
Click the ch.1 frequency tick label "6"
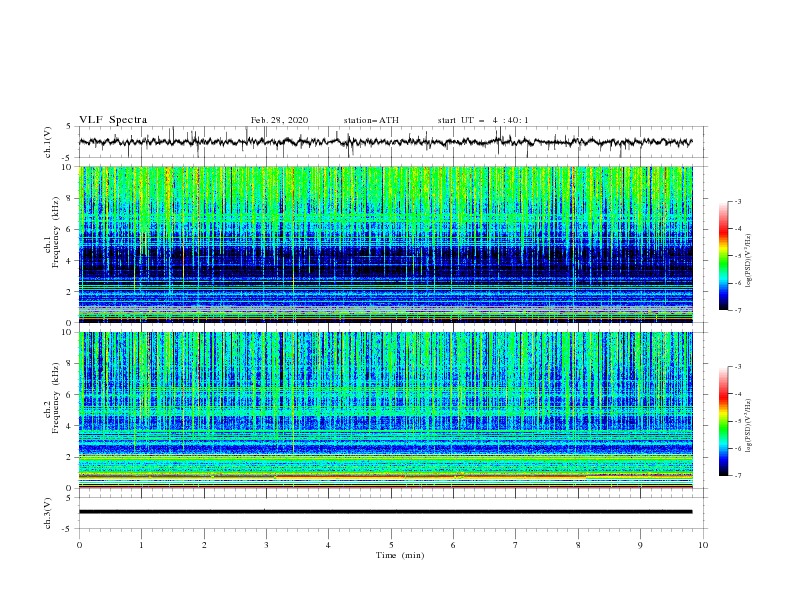click(x=70, y=229)
